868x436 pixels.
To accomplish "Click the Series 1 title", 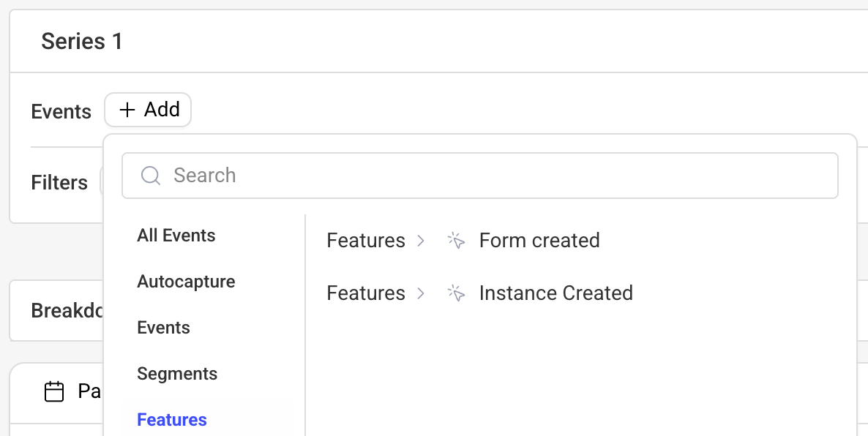I will [82, 42].
